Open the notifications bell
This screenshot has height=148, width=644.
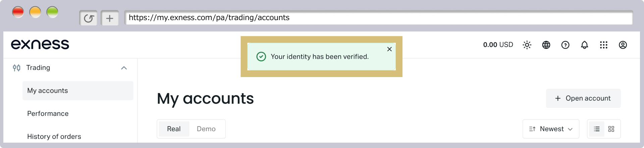[584, 45]
